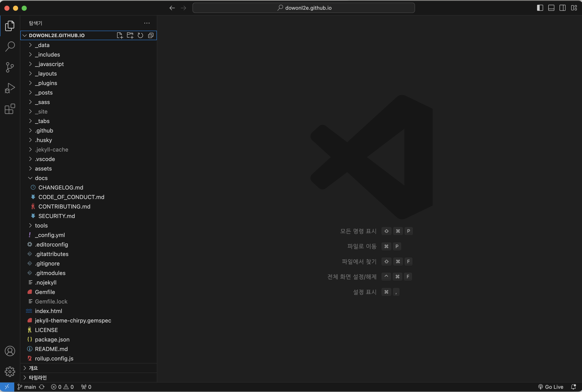
Task: Open errors and warnings count
Action: click(x=62, y=387)
